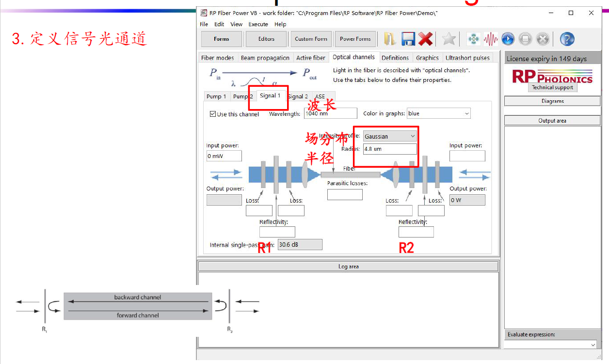Open help via the blue question mark icon
The width and height of the screenshot is (609, 364).
point(567,39)
